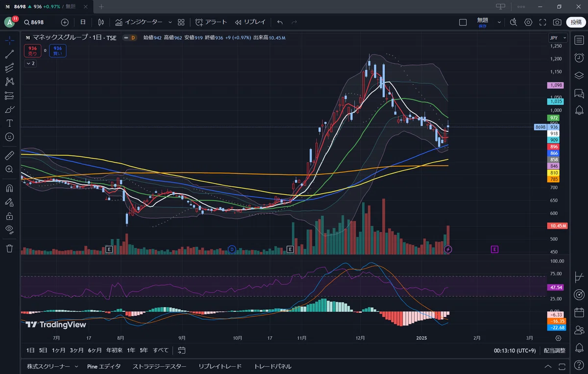Click the 投稿 publish button
588x374 pixels.
[575, 22]
